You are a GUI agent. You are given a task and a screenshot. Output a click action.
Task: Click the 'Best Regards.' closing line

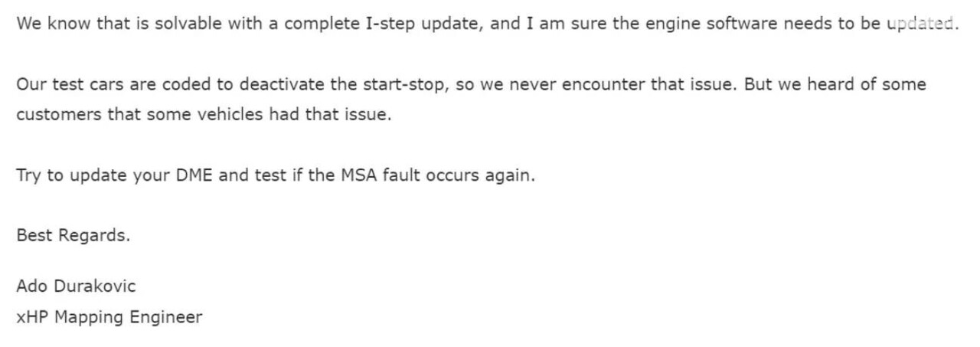click(x=73, y=236)
